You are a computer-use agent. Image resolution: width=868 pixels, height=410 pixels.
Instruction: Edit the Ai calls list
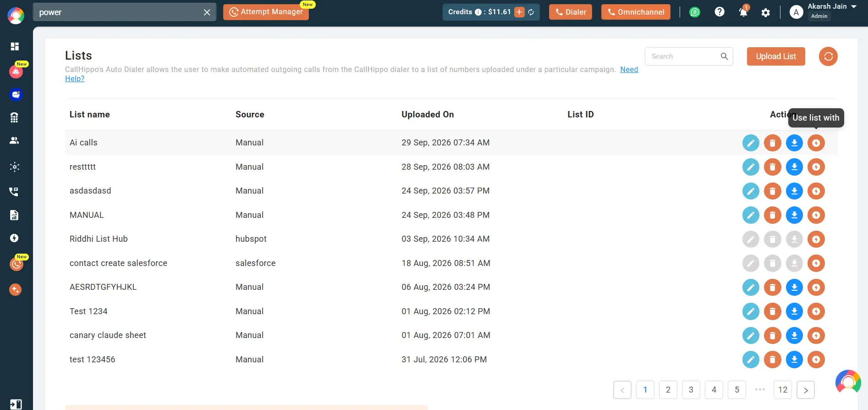click(751, 143)
